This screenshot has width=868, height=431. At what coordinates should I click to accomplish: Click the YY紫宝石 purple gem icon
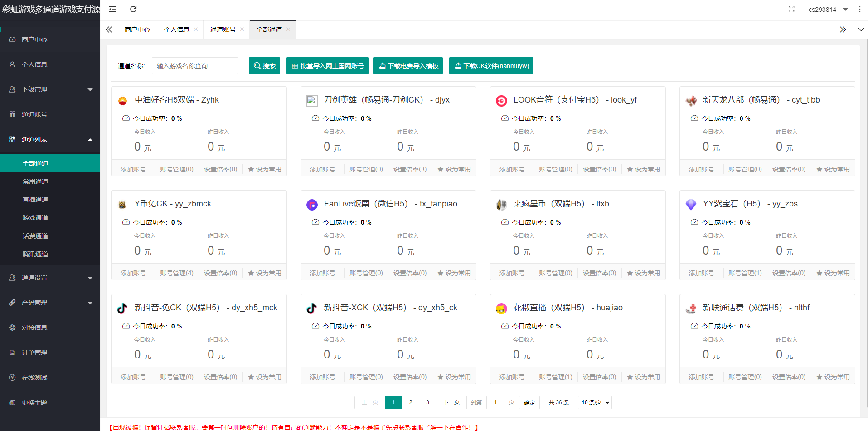pos(691,205)
